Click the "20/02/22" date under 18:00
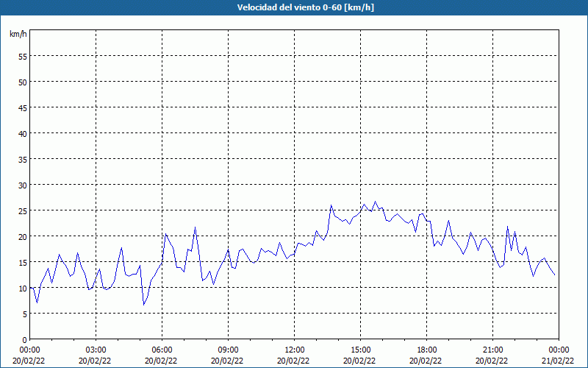Image resolution: width=588 pixels, height=368 pixels. pos(426,361)
